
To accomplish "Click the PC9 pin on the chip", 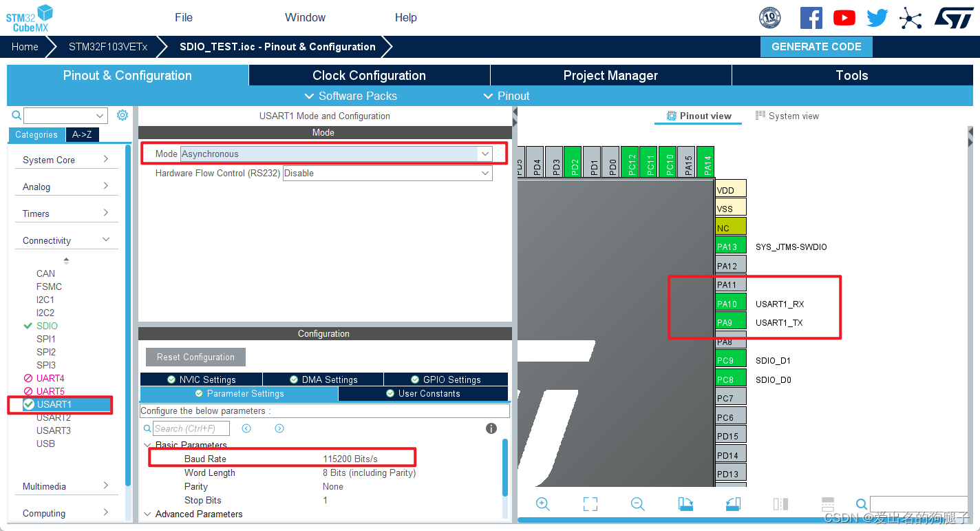I will pos(731,360).
